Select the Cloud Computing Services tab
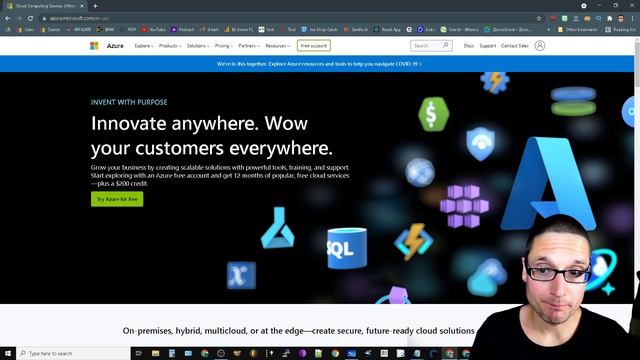The image size is (640, 360). pyautogui.click(x=45, y=6)
